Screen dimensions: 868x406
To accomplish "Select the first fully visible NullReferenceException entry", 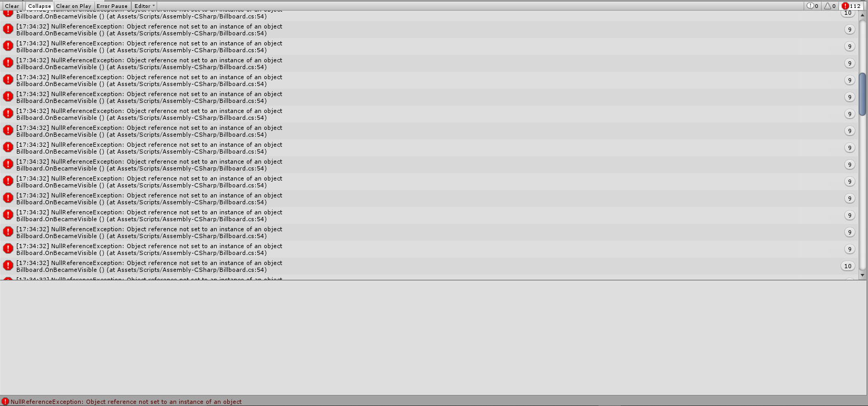I will tap(429, 30).
